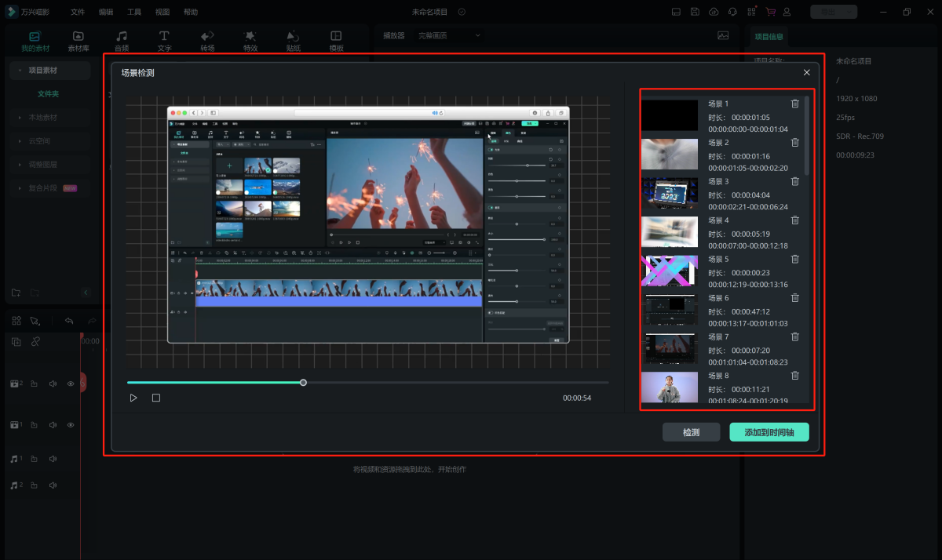This screenshot has height=560, width=942.
Task: Click the 添加到时间轴 button
Action: [x=769, y=432]
